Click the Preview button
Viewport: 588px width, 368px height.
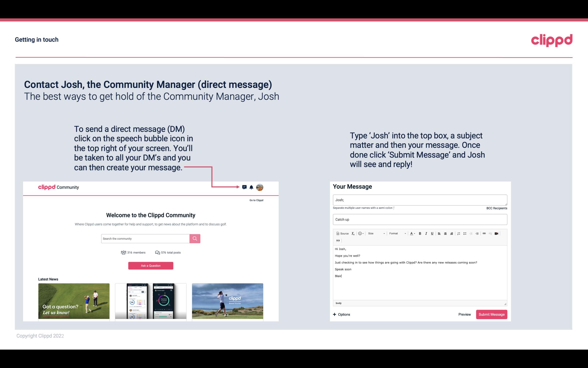coord(465,314)
